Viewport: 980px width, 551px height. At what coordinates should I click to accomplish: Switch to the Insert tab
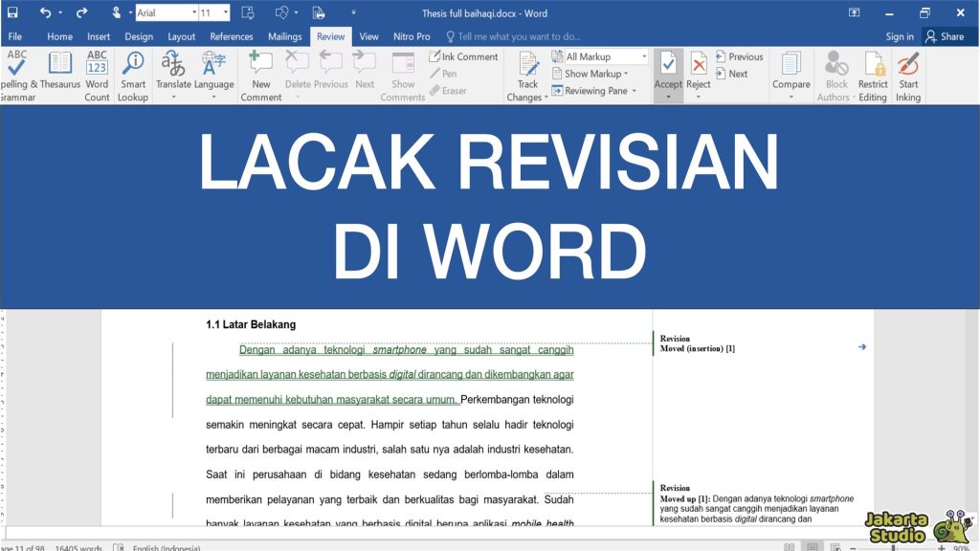[x=99, y=37]
